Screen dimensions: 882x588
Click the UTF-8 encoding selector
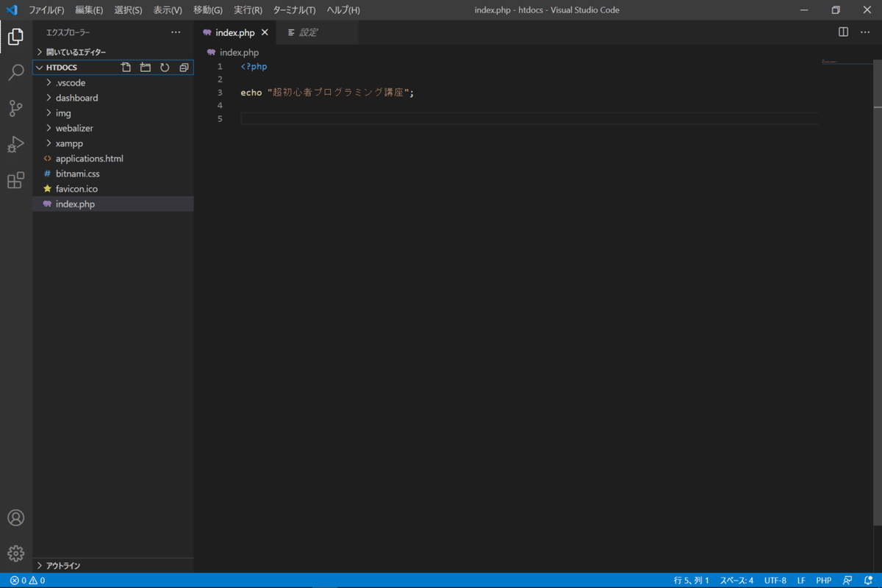point(775,581)
